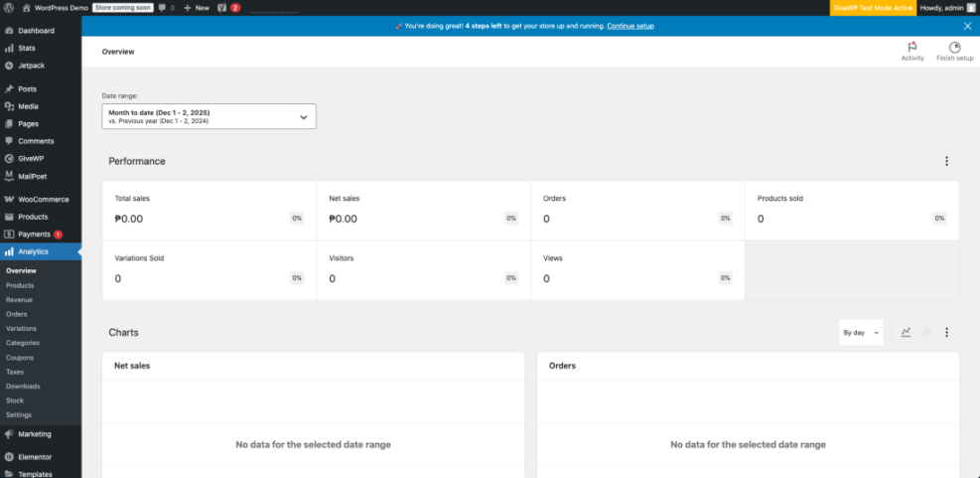980x478 pixels.
Task: Open the Variations Sold performance card
Action: [210, 269]
